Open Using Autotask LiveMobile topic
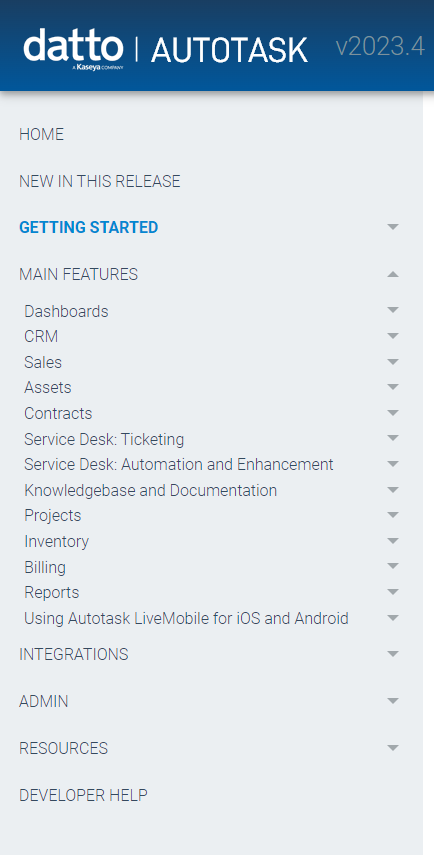 point(186,618)
